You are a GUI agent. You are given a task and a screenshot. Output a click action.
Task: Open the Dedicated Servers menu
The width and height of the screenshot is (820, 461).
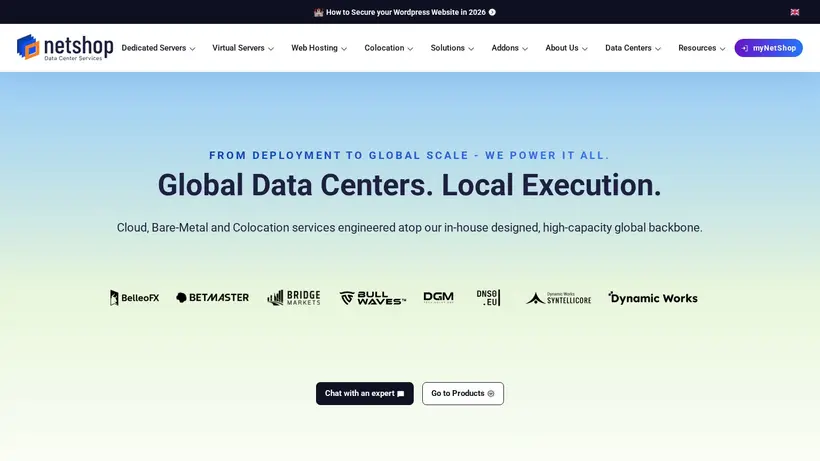pos(158,48)
